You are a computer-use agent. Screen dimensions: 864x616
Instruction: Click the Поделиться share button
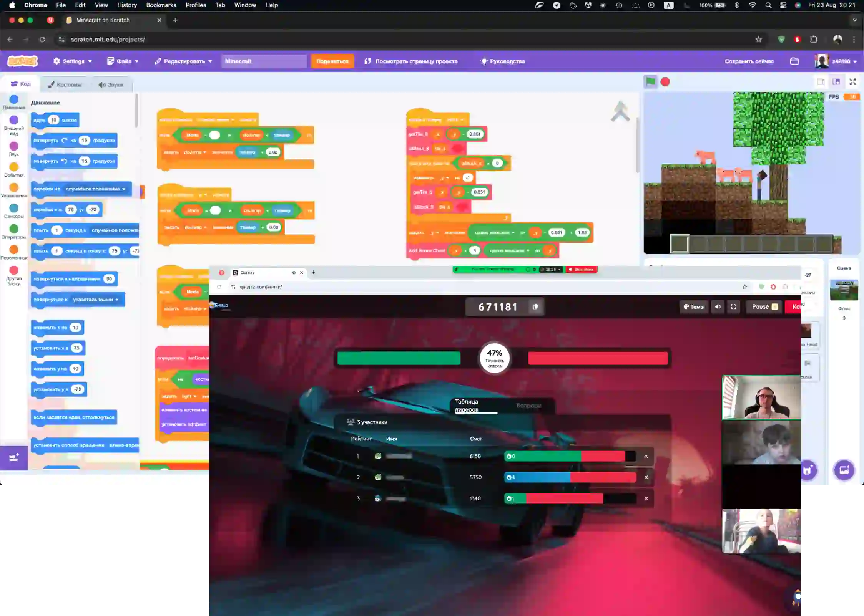(x=332, y=61)
